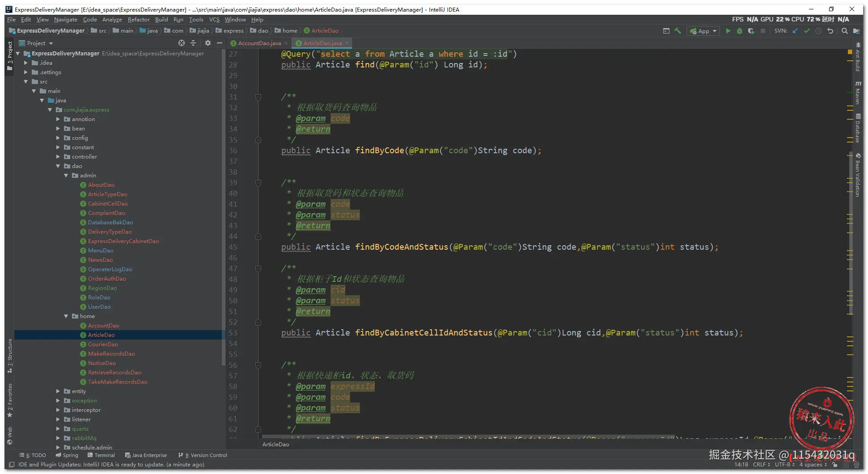
Task: Select MakeRecordsDao in the project tree
Action: (111, 354)
